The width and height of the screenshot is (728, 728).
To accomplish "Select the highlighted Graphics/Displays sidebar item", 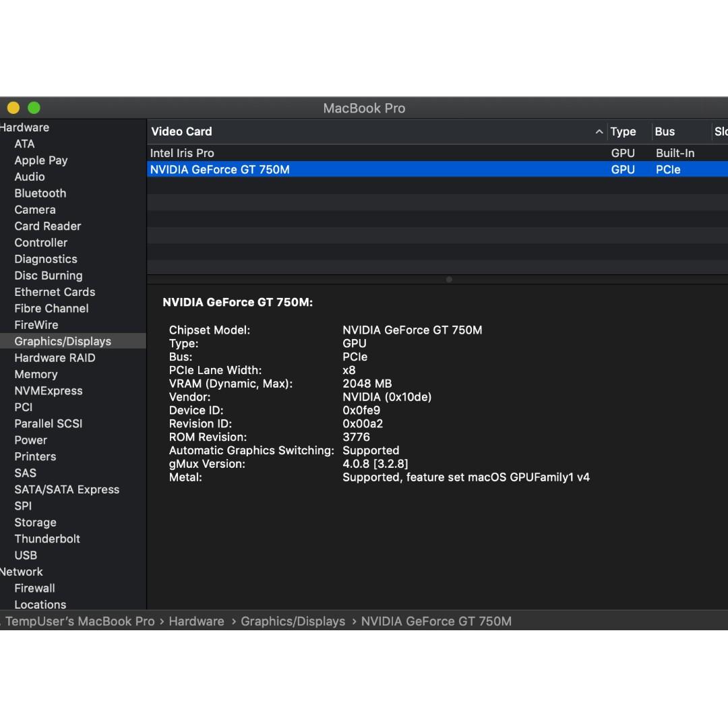I will coord(73,341).
